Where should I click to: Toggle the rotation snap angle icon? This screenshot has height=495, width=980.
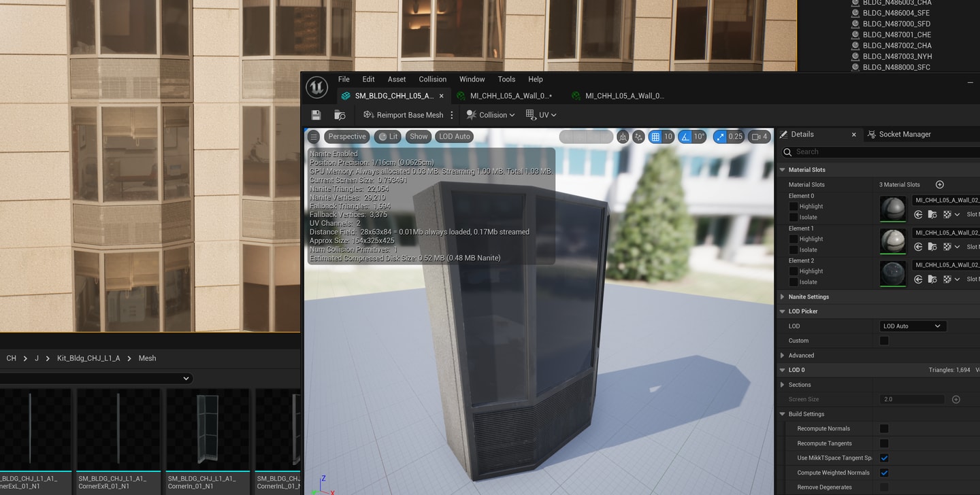[x=685, y=137]
